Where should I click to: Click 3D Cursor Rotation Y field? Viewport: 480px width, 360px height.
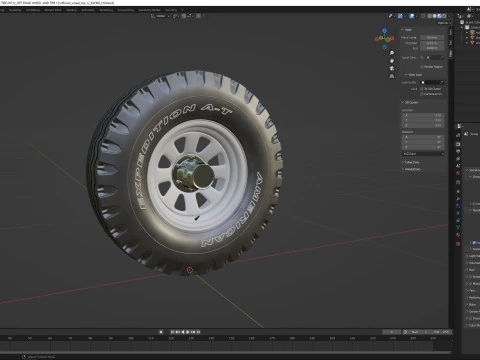click(423, 142)
